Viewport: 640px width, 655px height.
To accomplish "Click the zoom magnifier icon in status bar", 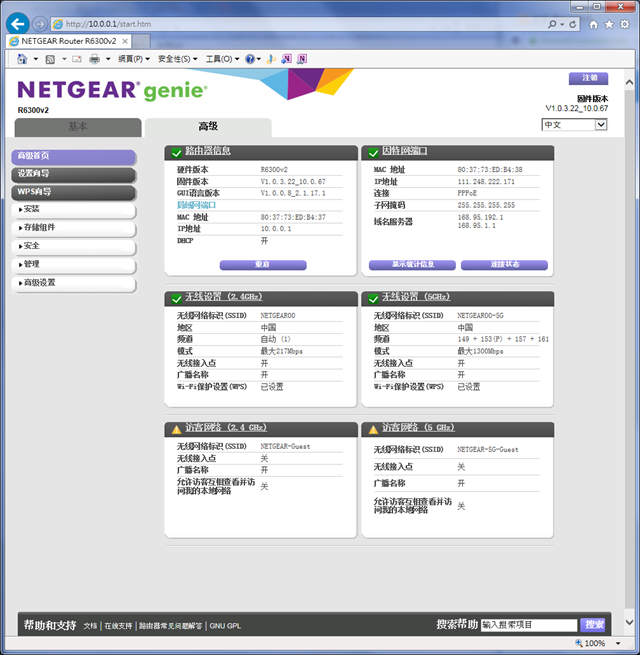I will [x=579, y=642].
